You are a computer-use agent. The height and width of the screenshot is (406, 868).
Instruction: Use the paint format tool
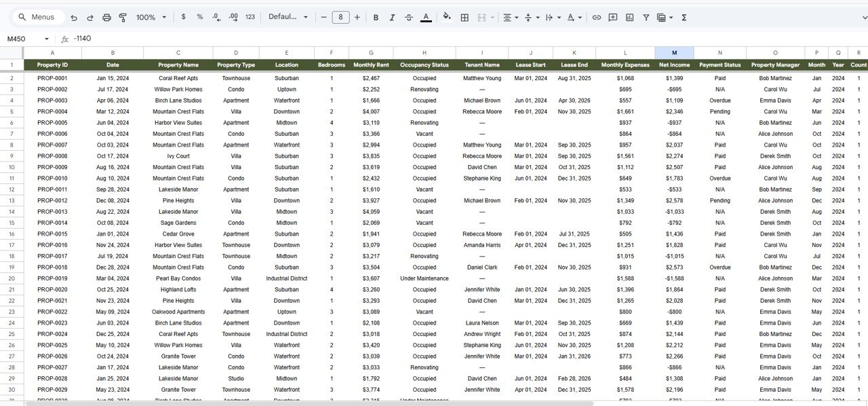click(123, 17)
